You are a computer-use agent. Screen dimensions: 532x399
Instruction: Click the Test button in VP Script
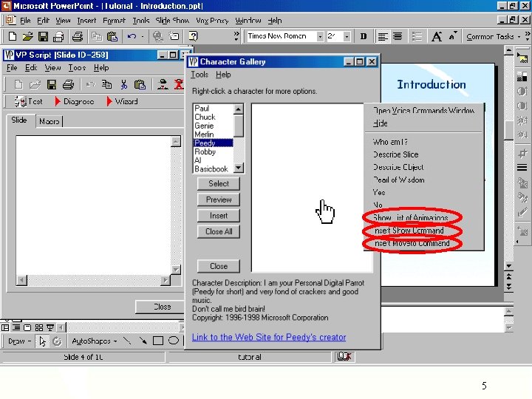(29, 101)
